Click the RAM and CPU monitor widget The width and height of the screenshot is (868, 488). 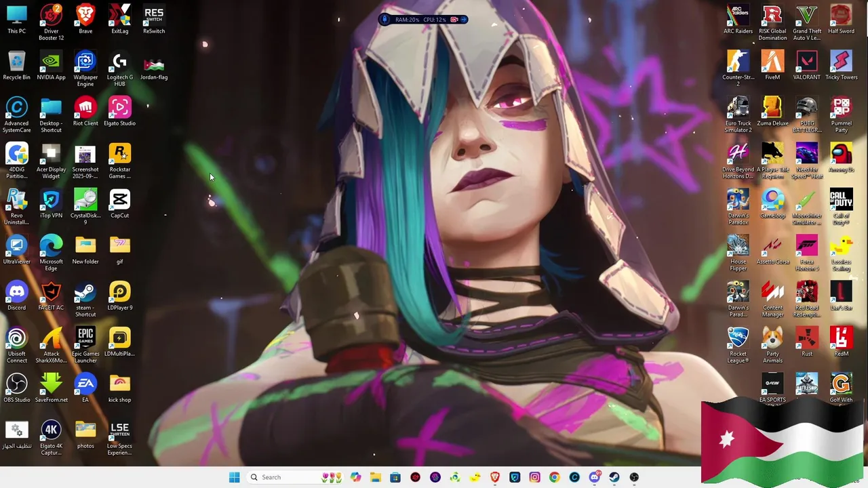coord(423,20)
